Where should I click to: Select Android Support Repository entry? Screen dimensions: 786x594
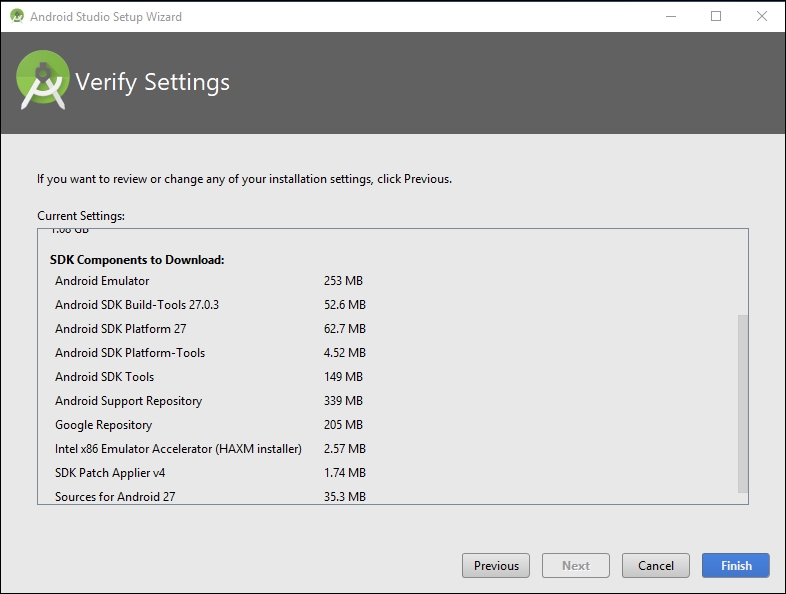(128, 401)
